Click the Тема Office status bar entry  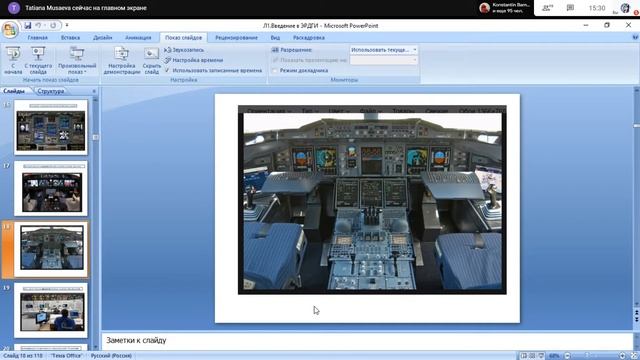click(66, 356)
